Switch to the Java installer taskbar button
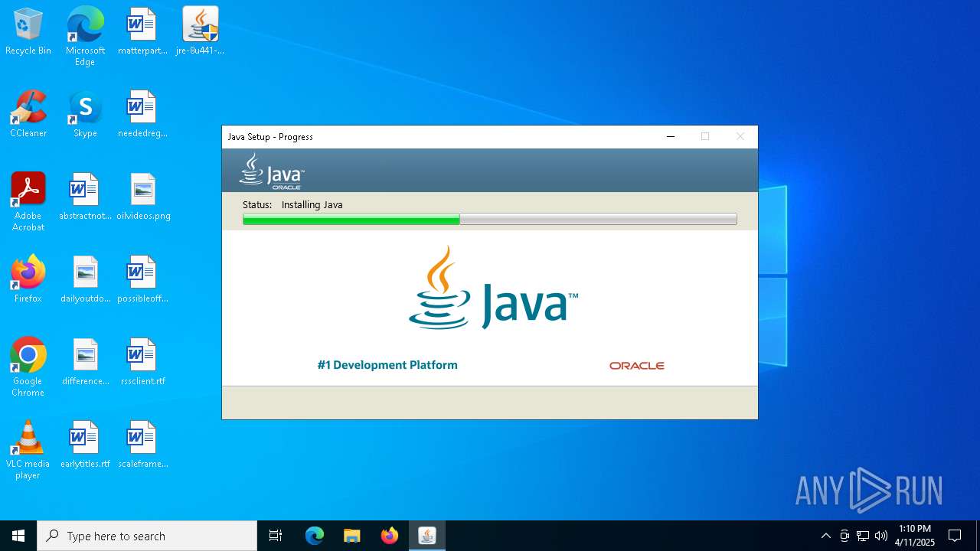The image size is (980, 551). click(x=427, y=536)
